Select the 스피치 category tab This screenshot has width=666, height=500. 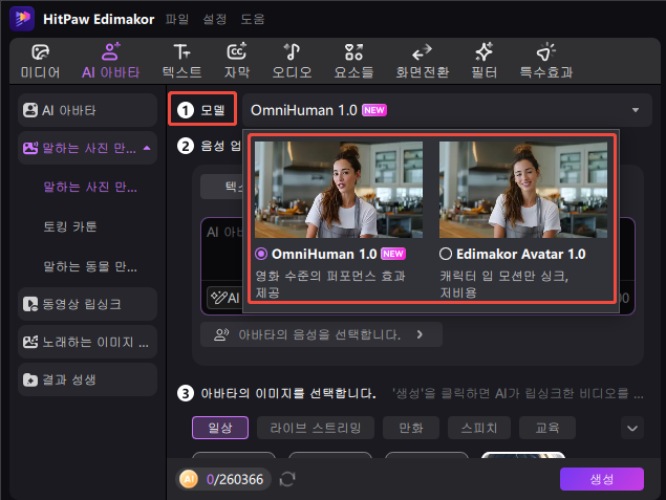(x=479, y=428)
